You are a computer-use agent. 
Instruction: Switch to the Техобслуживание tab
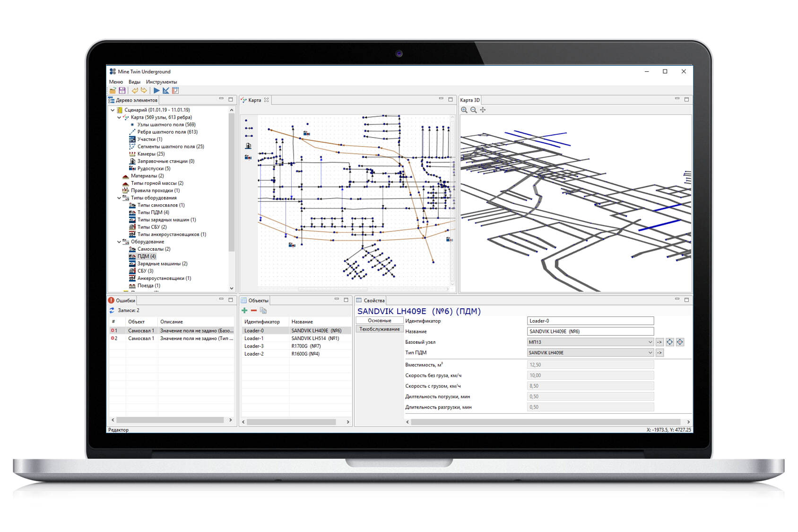379,329
